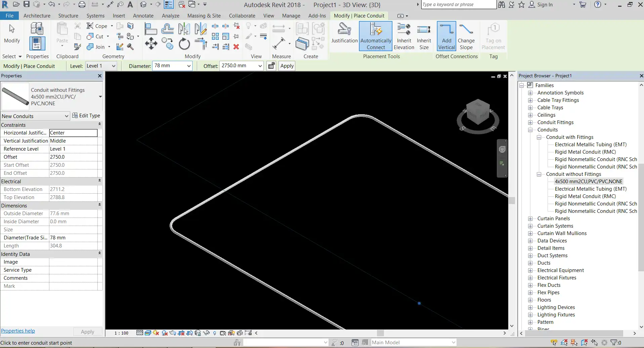Viewport: 644px width, 348px height.
Task: Click the Horizontal Justification value field
Action: (x=73, y=133)
